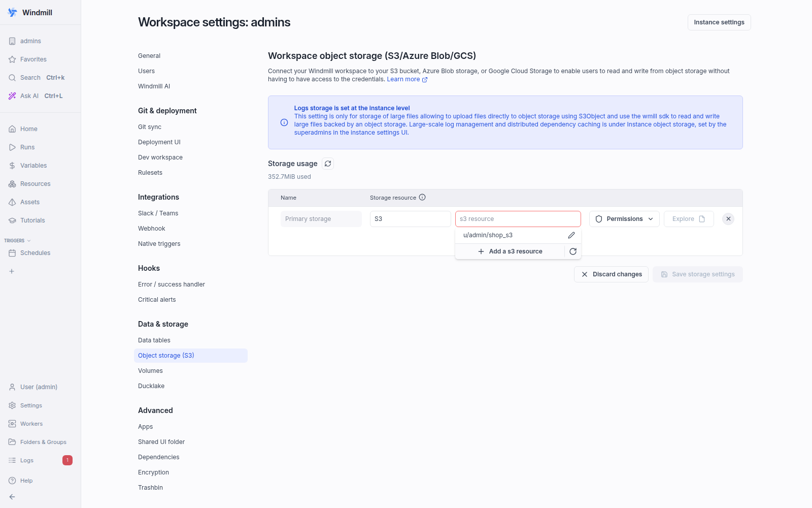Open Users settings tab
Image resolution: width=812 pixels, height=508 pixels.
[x=146, y=71]
